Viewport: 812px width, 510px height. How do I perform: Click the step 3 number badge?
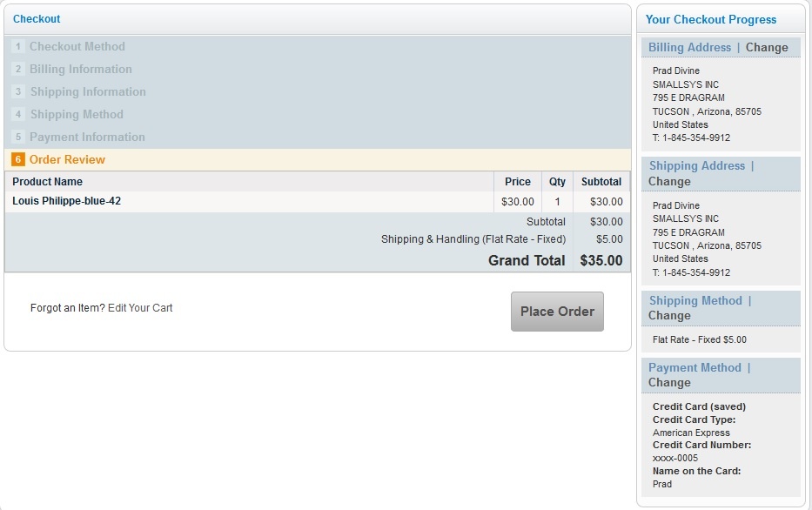click(x=18, y=92)
